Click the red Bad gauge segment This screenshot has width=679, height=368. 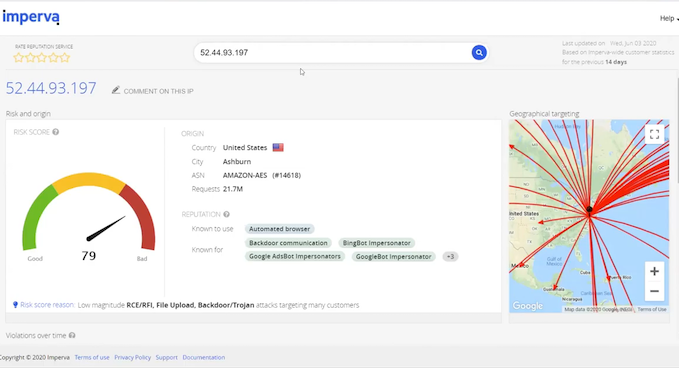140,216
